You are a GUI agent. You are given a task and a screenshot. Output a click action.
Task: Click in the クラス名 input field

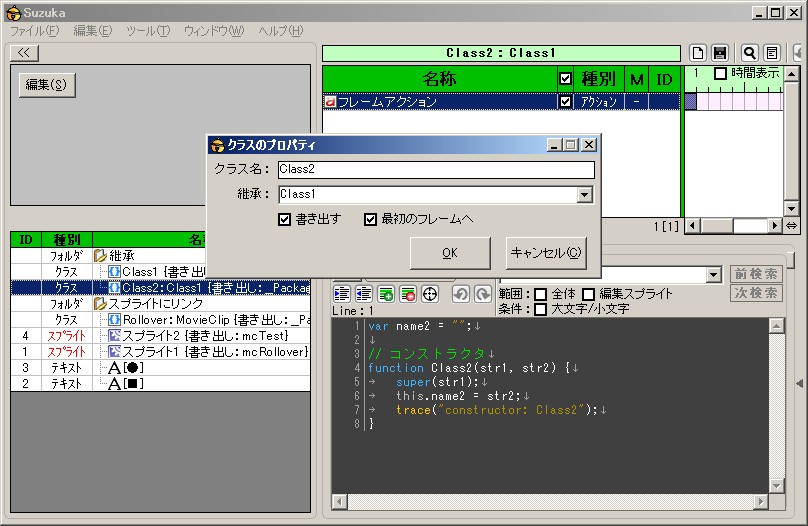pyautogui.click(x=436, y=169)
